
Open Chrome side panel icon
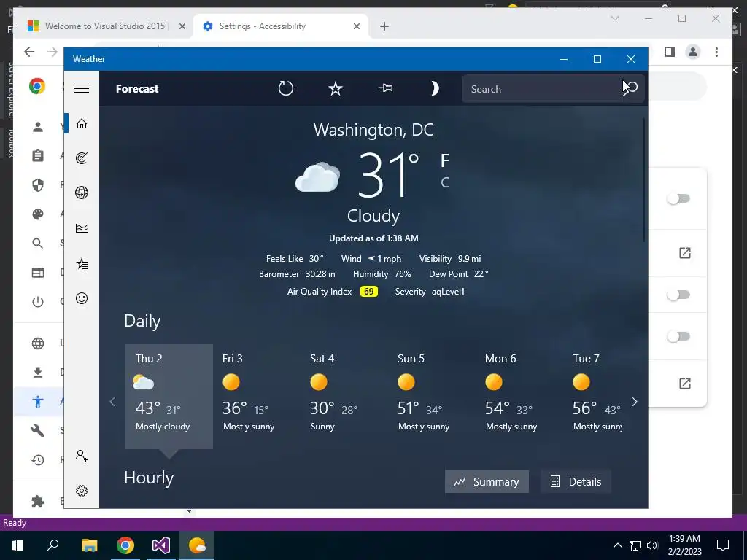pyautogui.click(x=670, y=52)
